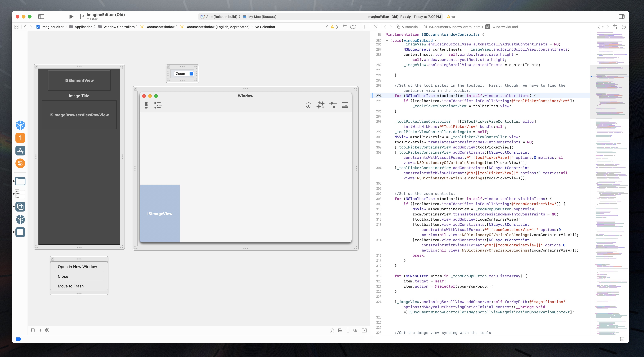Toggle the navigator sidebar panel
The image size is (644, 357).
(x=41, y=17)
